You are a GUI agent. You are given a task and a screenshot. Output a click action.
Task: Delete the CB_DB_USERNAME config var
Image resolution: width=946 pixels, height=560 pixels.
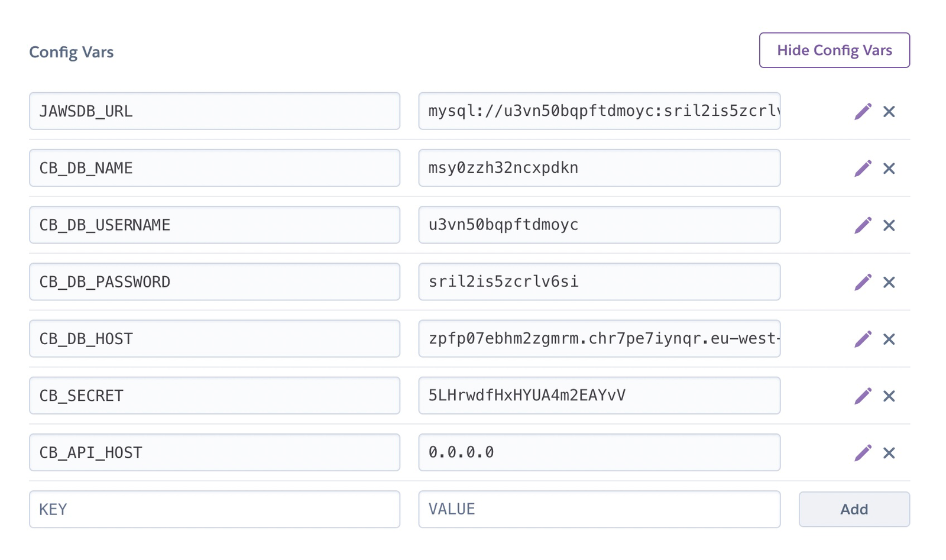tap(890, 225)
